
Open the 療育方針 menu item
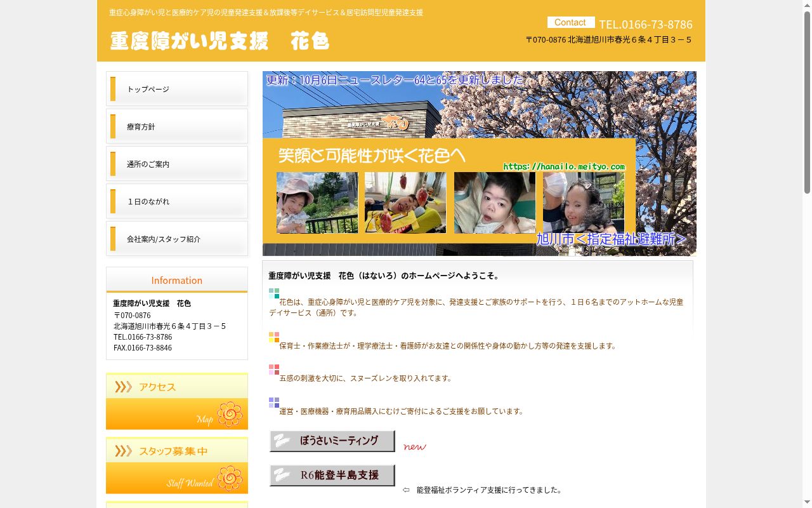tap(177, 126)
